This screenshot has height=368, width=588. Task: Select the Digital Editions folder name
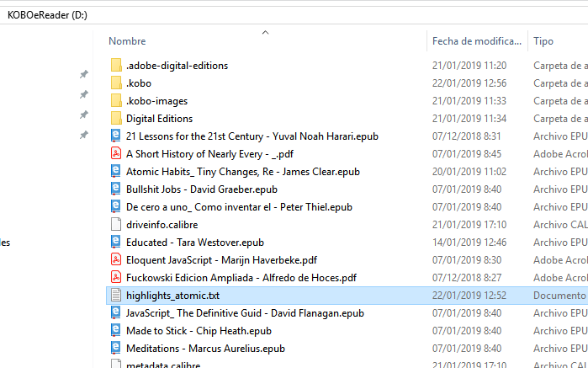pos(159,118)
